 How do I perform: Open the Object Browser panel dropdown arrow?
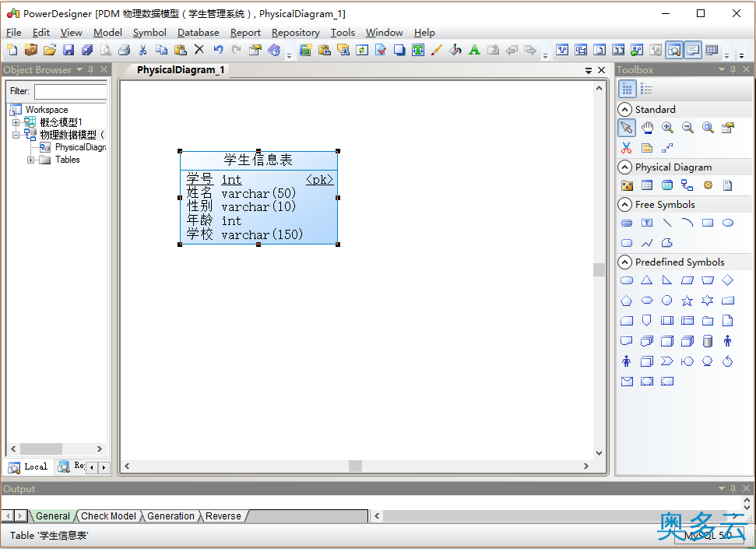pos(79,69)
